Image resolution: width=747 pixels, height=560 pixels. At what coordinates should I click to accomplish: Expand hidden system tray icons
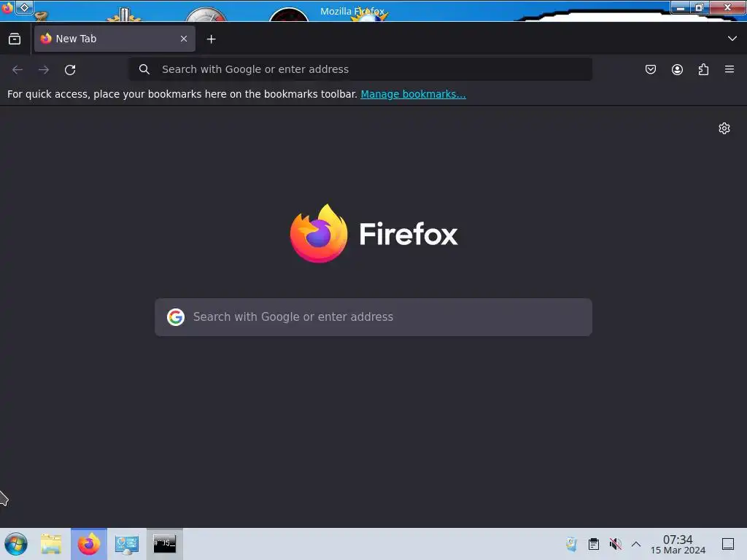pyautogui.click(x=636, y=544)
